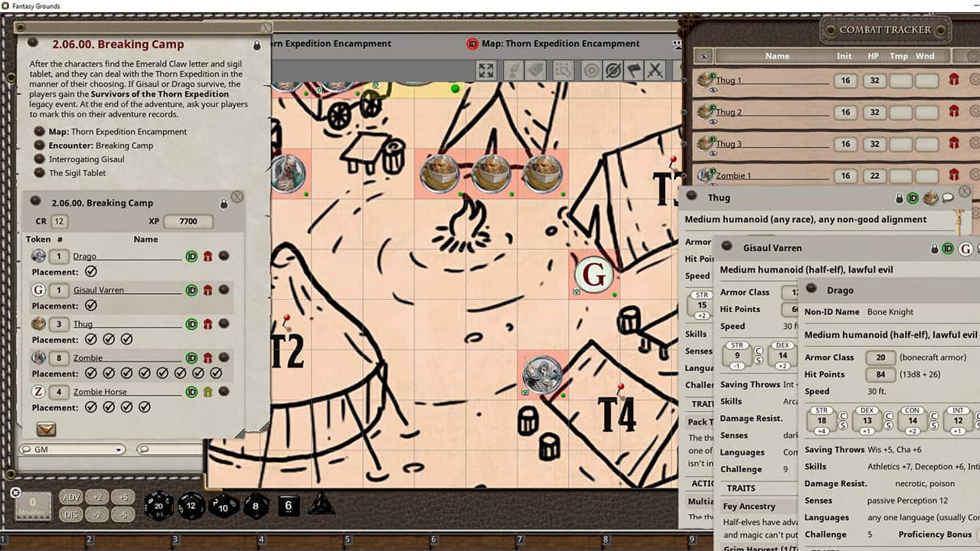Toggle the crossed-circle mask icon on the map toolbar
980x551 pixels.
(x=612, y=71)
